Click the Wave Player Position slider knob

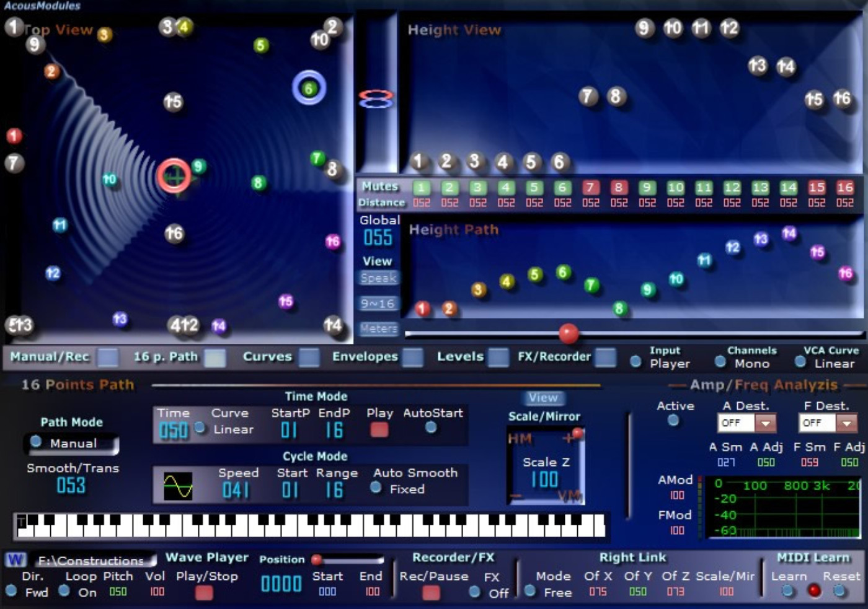tap(317, 560)
